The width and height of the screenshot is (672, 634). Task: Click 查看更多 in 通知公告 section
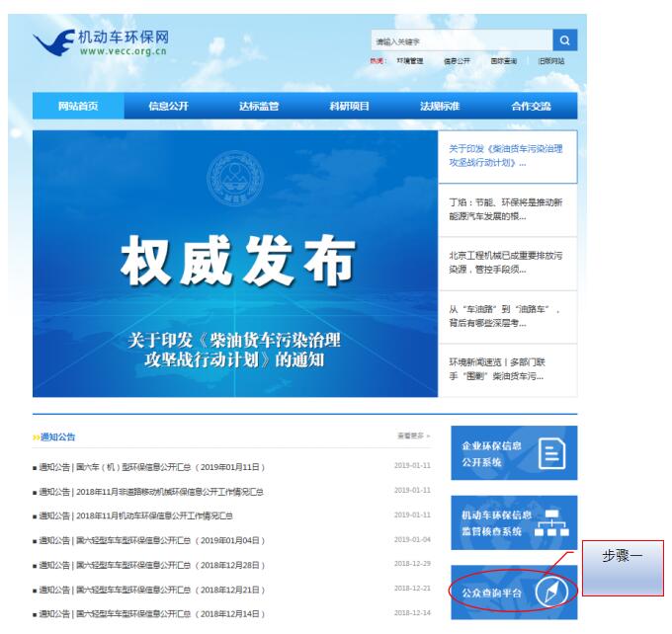coord(413,436)
